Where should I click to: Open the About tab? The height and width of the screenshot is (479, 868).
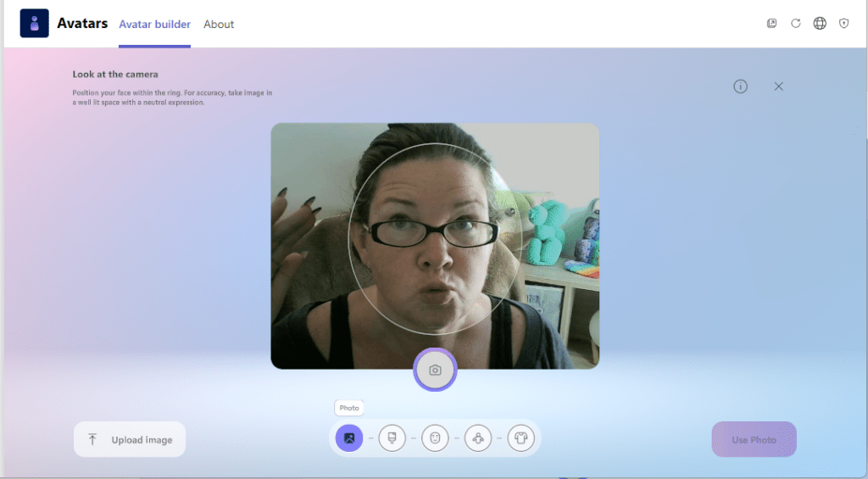pyautogui.click(x=219, y=25)
